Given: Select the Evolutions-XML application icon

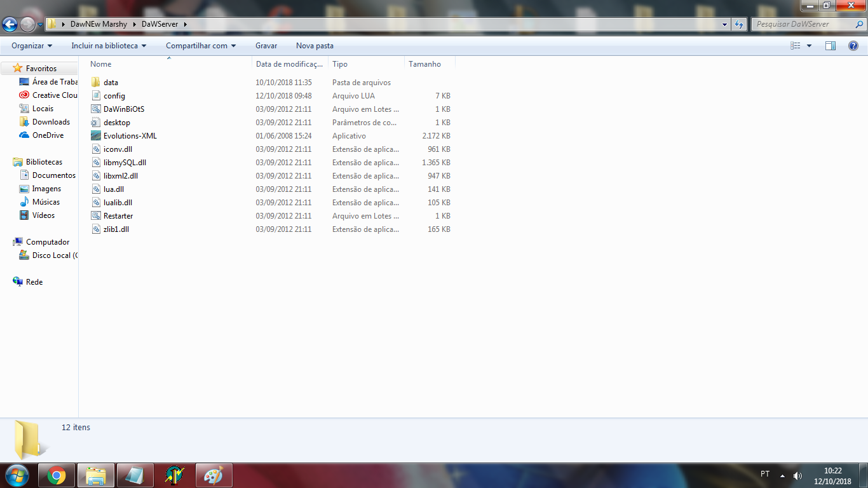Looking at the screenshot, I should [96, 136].
